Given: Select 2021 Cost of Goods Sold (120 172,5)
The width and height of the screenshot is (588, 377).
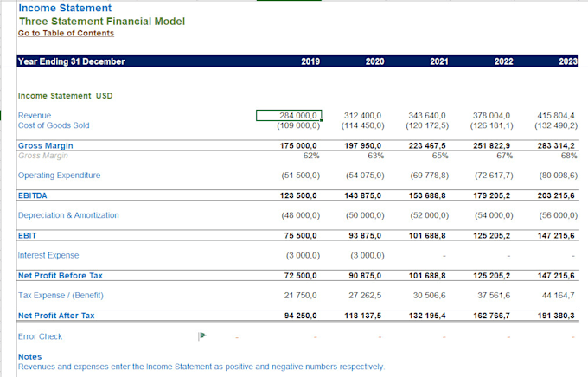Looking at the screenshot, I should pos(427,125).
